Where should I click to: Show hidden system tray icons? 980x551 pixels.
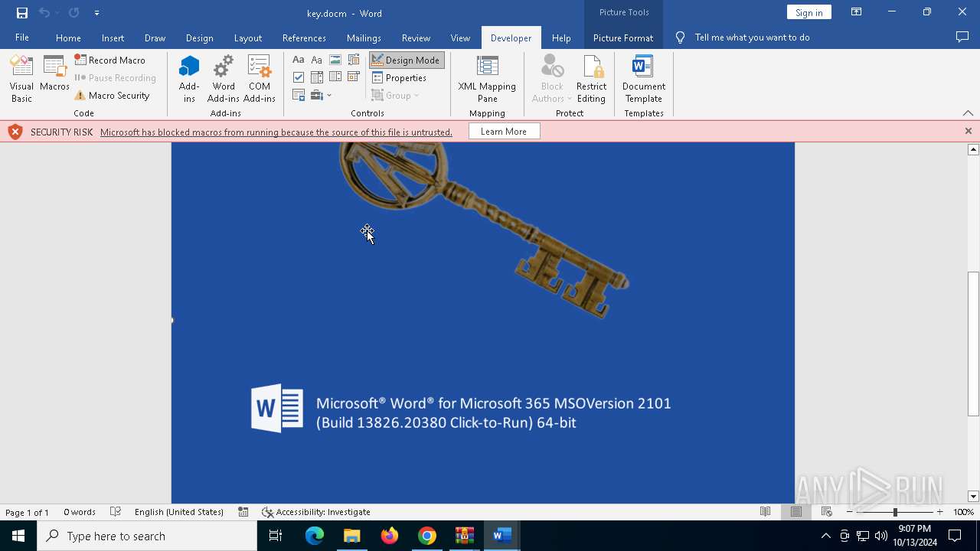(825, 536)
